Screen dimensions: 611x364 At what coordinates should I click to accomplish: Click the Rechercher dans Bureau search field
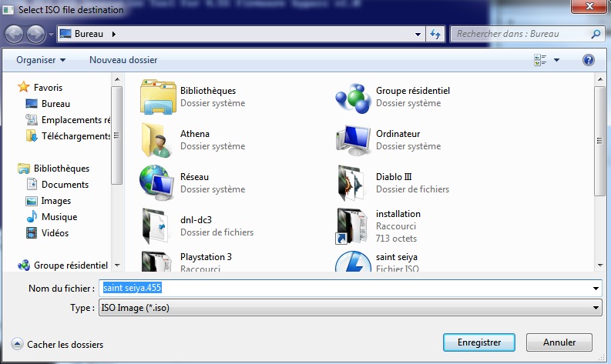pyautogui.click(x=519, y=34)
